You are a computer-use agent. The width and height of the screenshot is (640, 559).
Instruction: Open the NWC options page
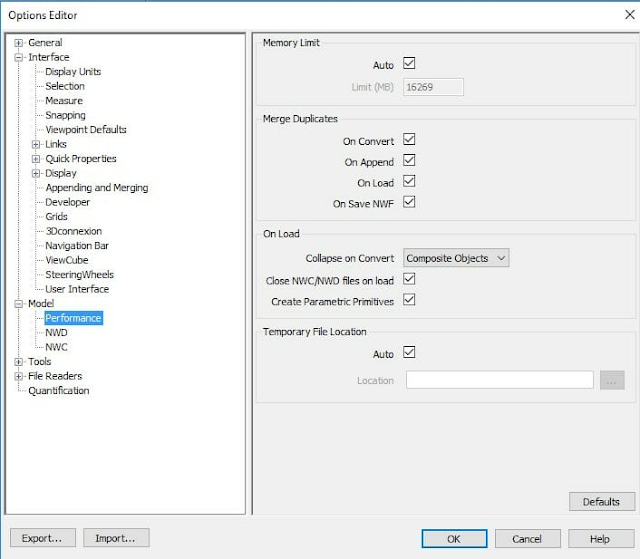coord(56,347)
